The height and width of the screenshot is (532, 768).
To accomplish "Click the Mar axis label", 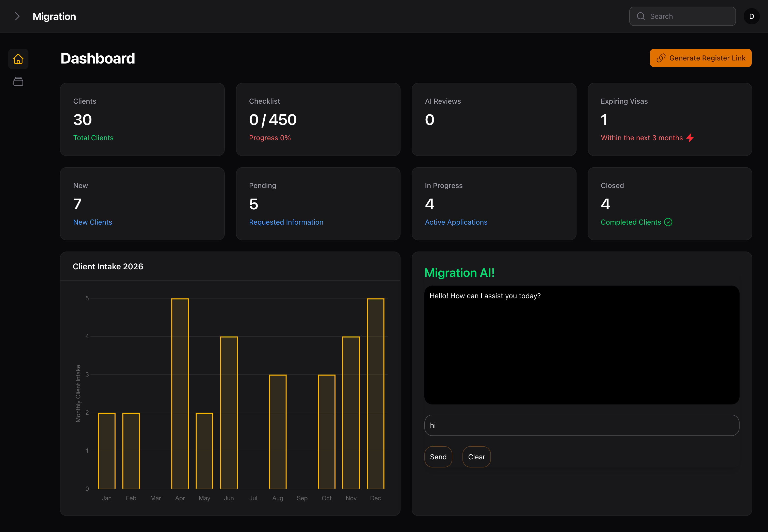I will pos(156,498).
